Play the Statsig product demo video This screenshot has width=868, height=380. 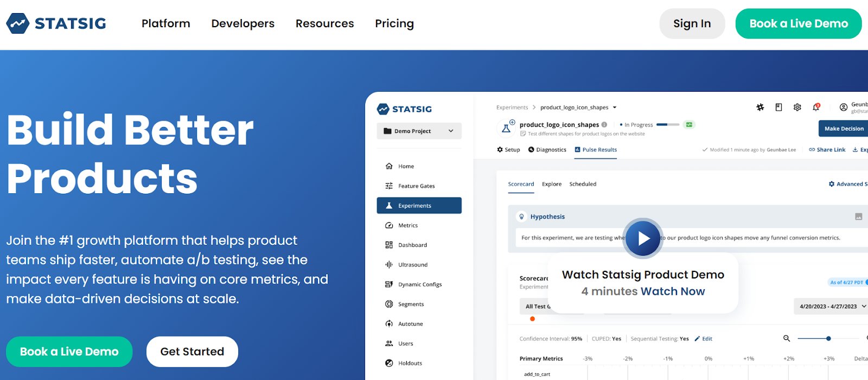tap(643, 238)
